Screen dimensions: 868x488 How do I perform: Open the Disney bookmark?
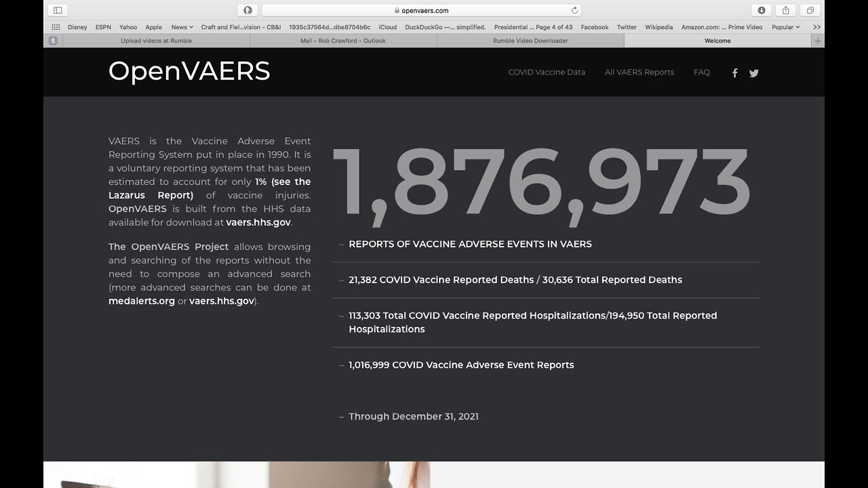[x=77, y=27]
